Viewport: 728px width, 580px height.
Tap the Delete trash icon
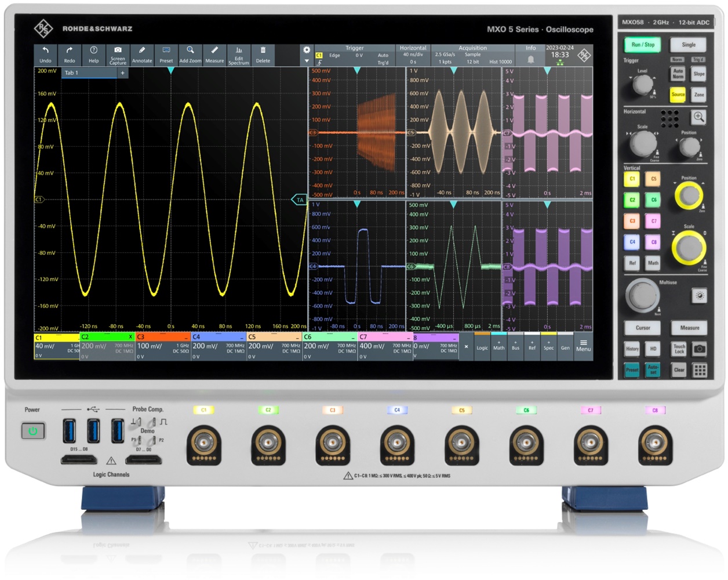click(x=263, y=55)
